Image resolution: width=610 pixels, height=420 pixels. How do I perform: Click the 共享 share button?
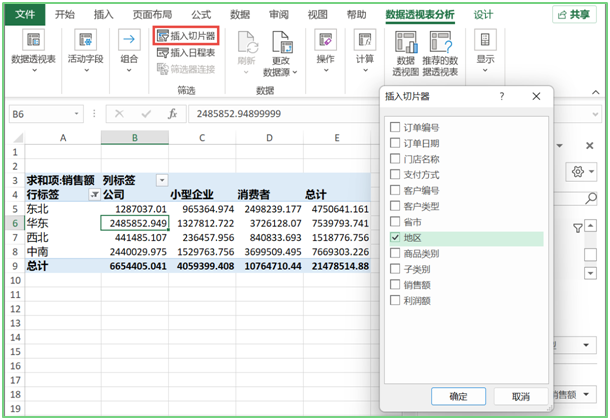574,15
